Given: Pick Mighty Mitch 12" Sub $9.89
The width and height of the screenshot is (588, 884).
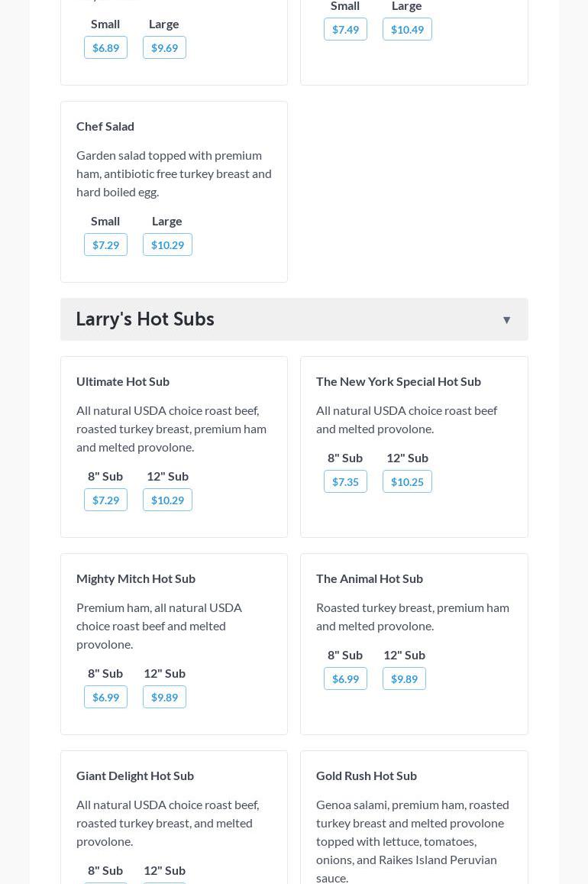Looking at the screenshot, I should [164, 698].
